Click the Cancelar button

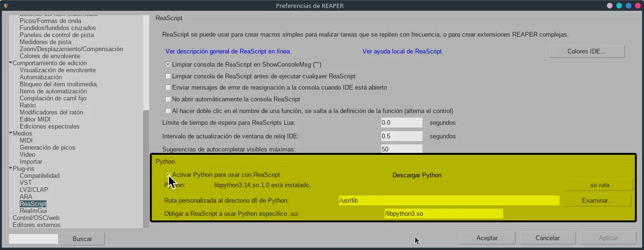pyautogui.click(x=547, y=238)
